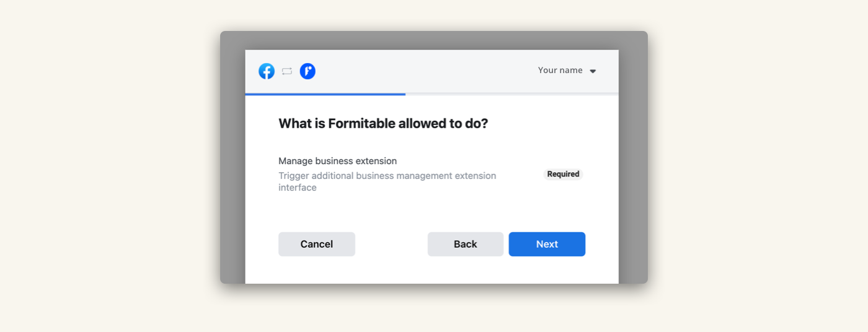Click the beige page background outside the overlay
This screenshot has width=868, height=332.
pyautogui.click(x=112, y=166)
